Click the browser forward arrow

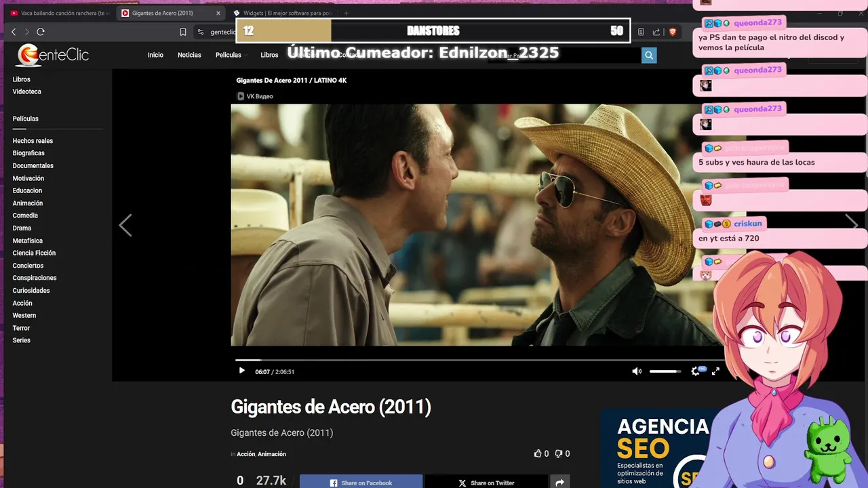point(27,32)
